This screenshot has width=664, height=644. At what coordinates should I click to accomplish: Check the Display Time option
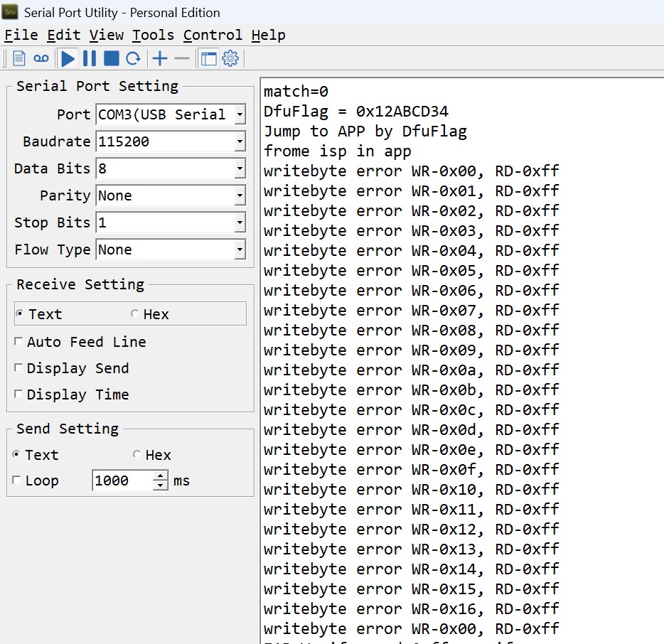click(18, 395)
